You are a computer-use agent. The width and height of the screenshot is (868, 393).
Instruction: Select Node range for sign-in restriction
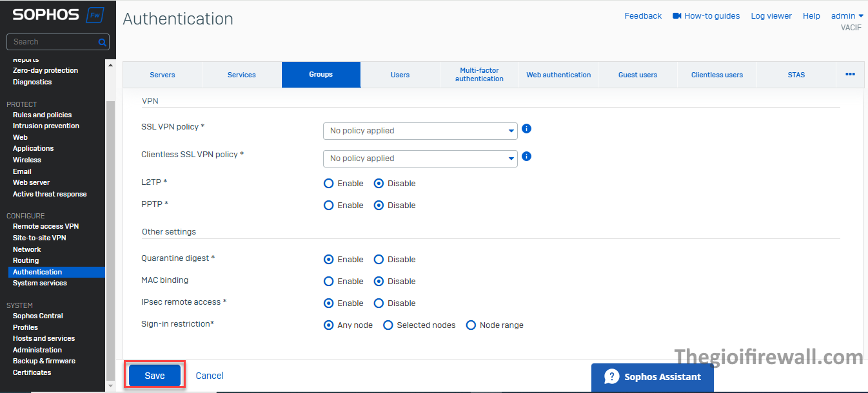coord(471,325)
